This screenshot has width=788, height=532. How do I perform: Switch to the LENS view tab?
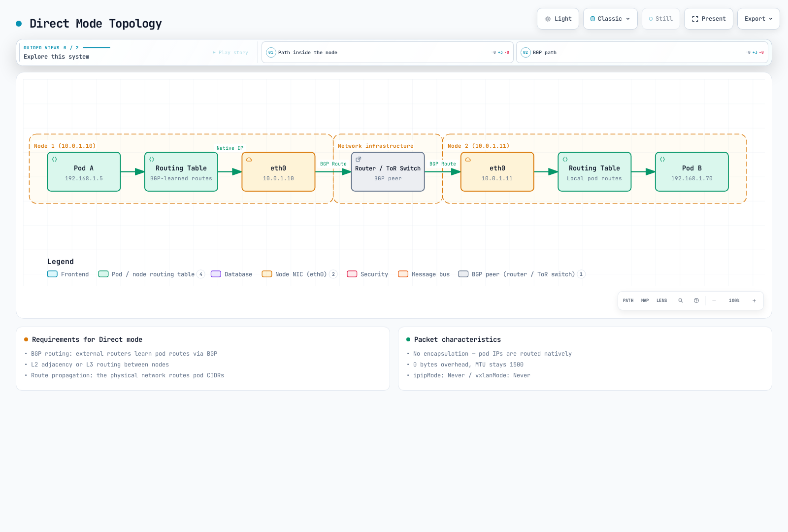pos(661,300)
